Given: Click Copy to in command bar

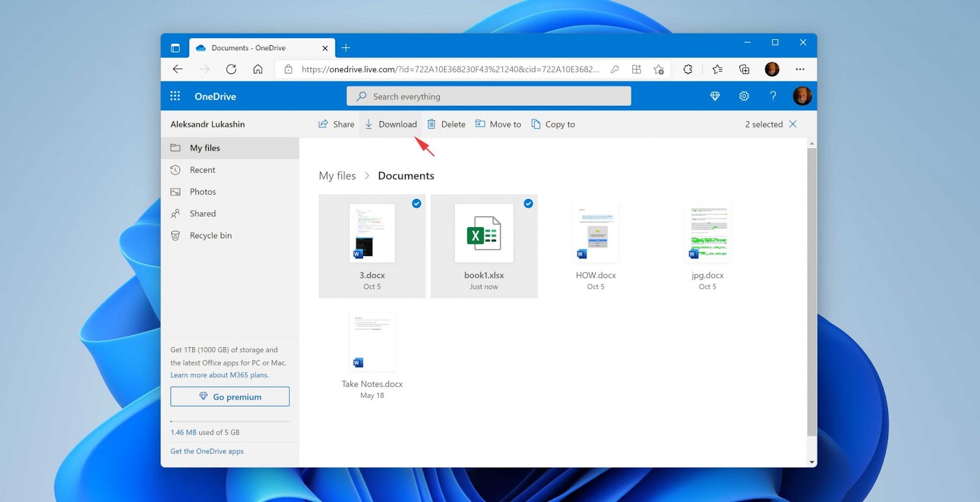Looking at the screenshot, I should (553, 124).
